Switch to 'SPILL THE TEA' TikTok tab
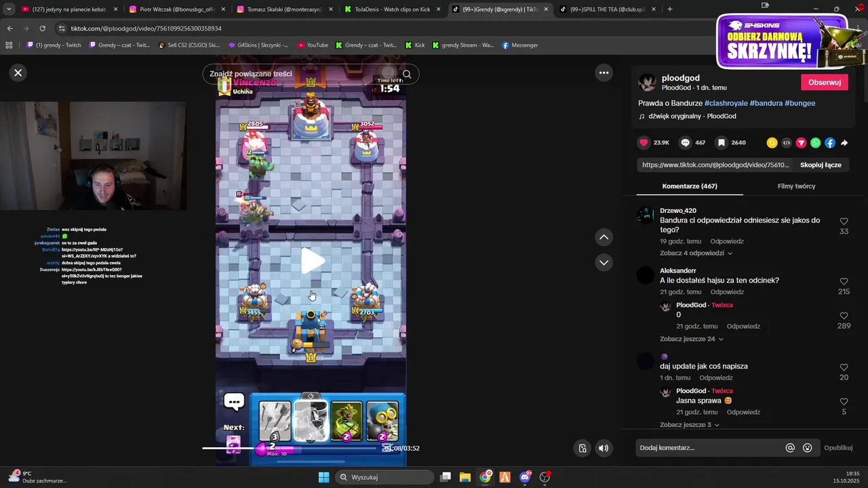 point(607,9)
